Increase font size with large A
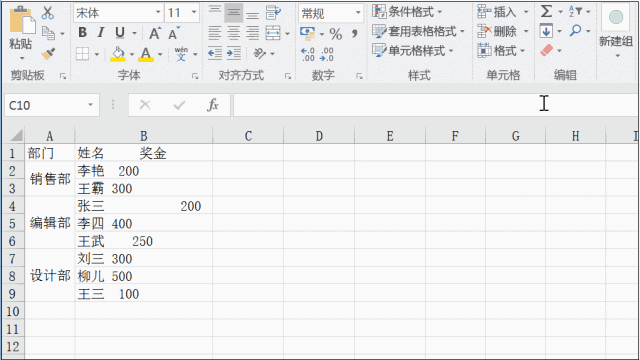 pos(155,33)
